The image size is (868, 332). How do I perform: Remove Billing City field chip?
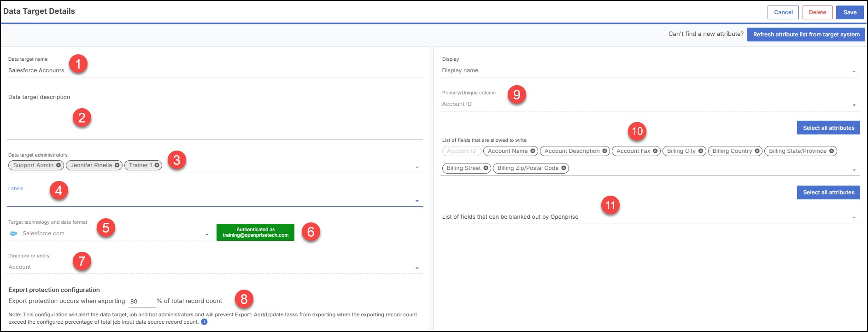[701, 151]
